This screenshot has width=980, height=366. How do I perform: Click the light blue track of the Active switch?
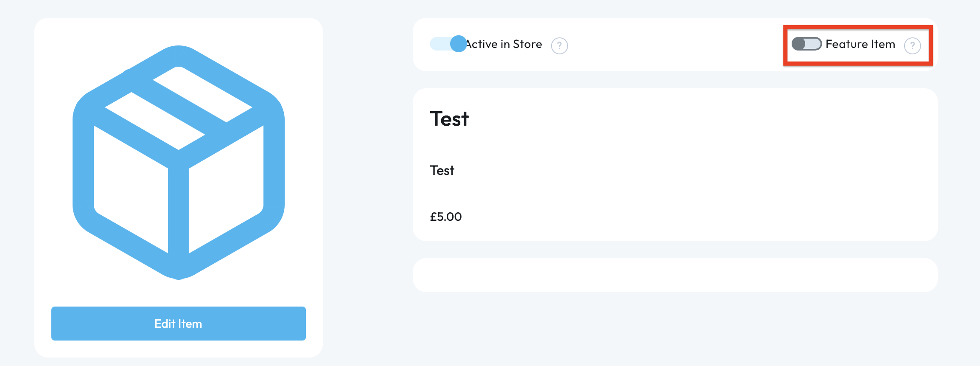pyautogui.click(x=439, y=44)
